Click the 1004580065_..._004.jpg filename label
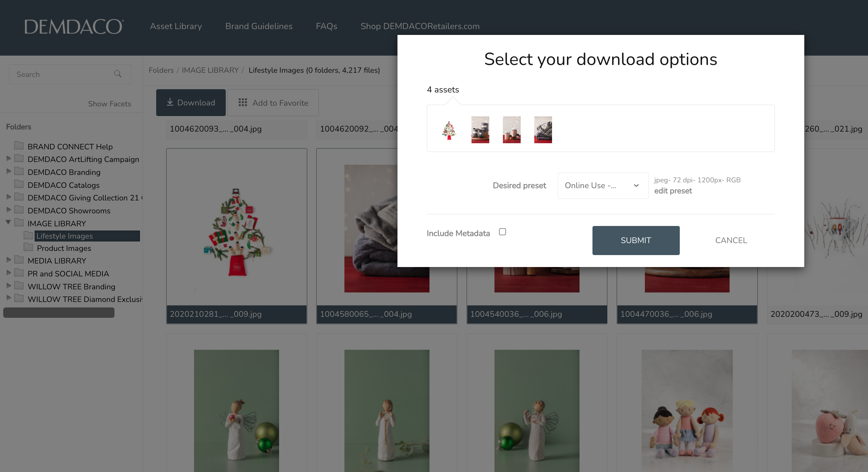The height and width of the screenshot is (472, 868). [366, 314]
